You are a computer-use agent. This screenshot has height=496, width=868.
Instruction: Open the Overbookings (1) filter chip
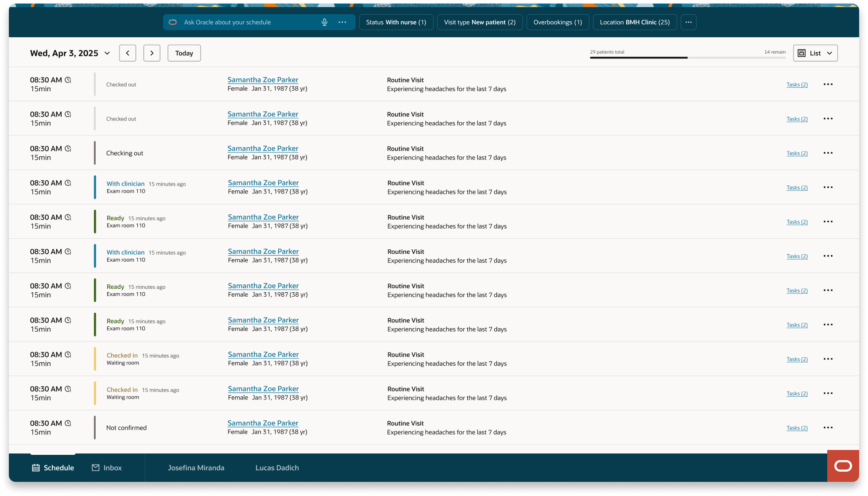coord(558,22)
